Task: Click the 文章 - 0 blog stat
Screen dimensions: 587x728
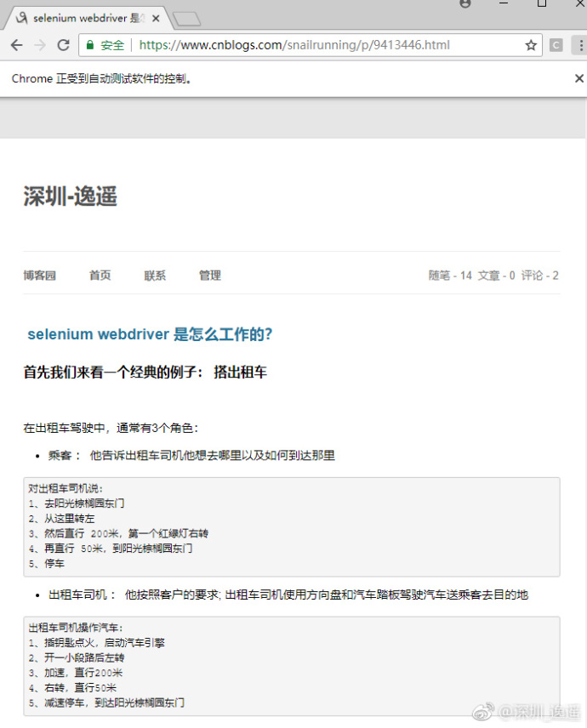Action: click(497, 276)
